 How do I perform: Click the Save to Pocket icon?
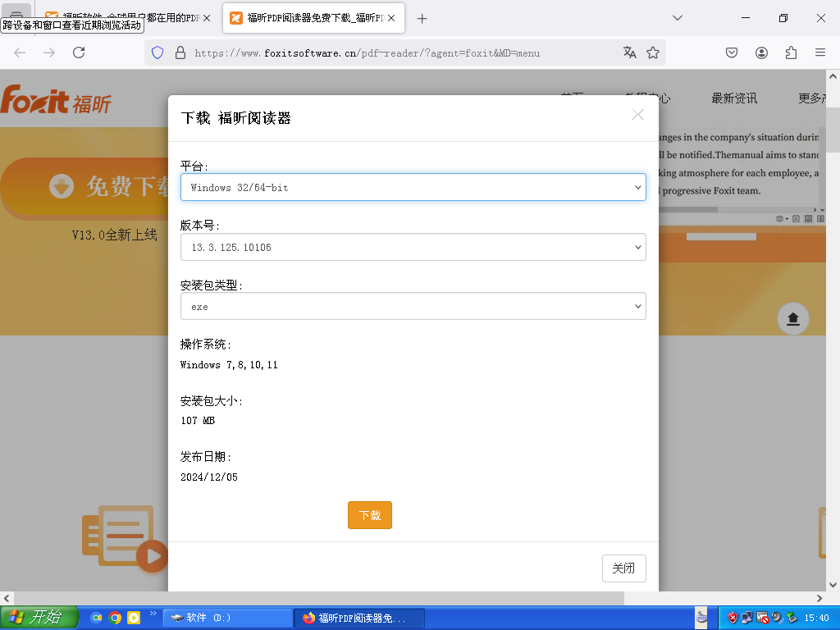pos(732,52)
